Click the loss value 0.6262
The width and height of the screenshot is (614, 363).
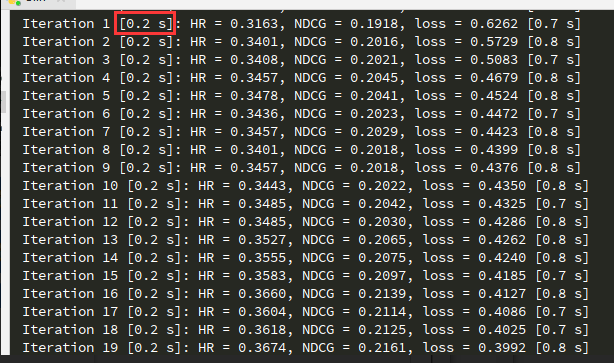[x=494, y=24]
